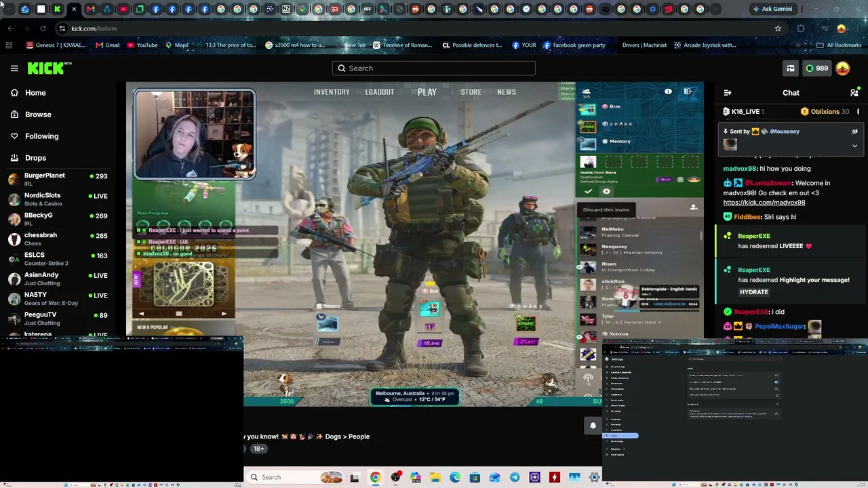Open Microsoft Store from the taskbar
This screenshot has width=868, height=488.
(x=475, y=477)
